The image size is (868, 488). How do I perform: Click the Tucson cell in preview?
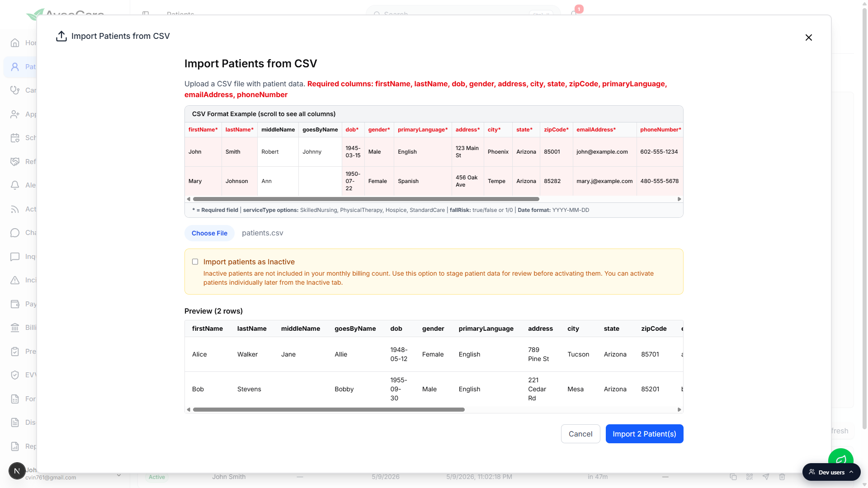[x=578, y=354]
